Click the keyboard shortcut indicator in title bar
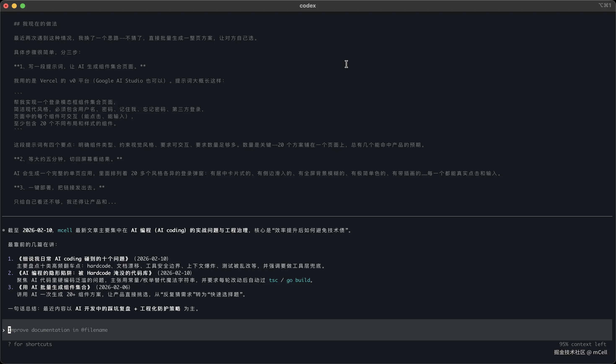Viewport: 616px width, 364px height. pos(605,5)
